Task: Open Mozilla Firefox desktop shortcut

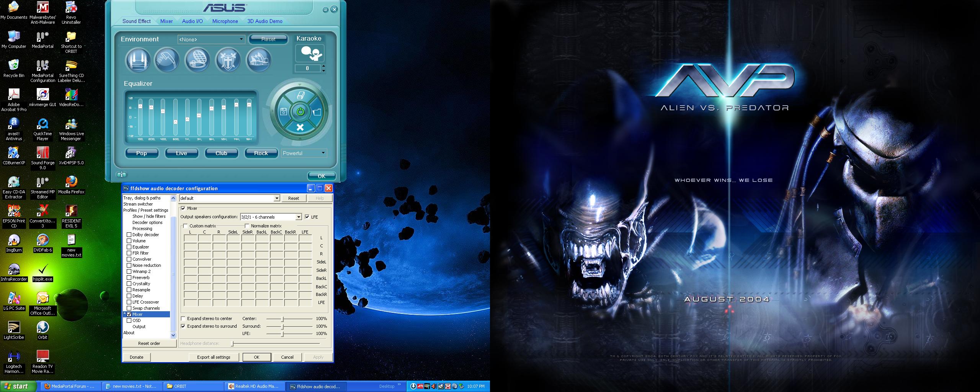Action: tap(71, 185)
